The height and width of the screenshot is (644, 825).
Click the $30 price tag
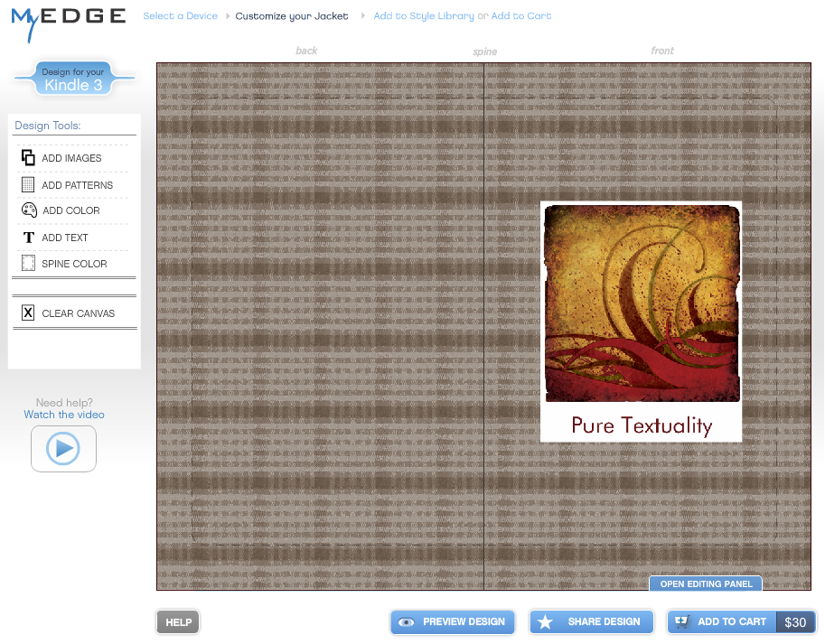point(795,622)
